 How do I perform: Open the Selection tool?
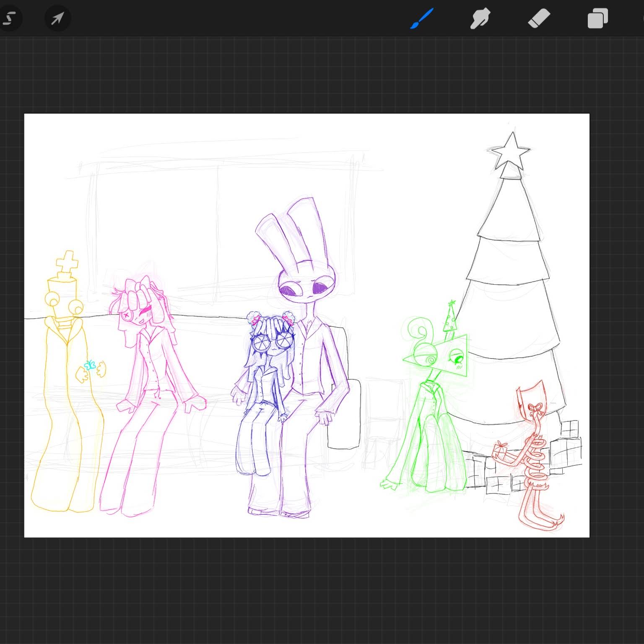pos(9,18)
